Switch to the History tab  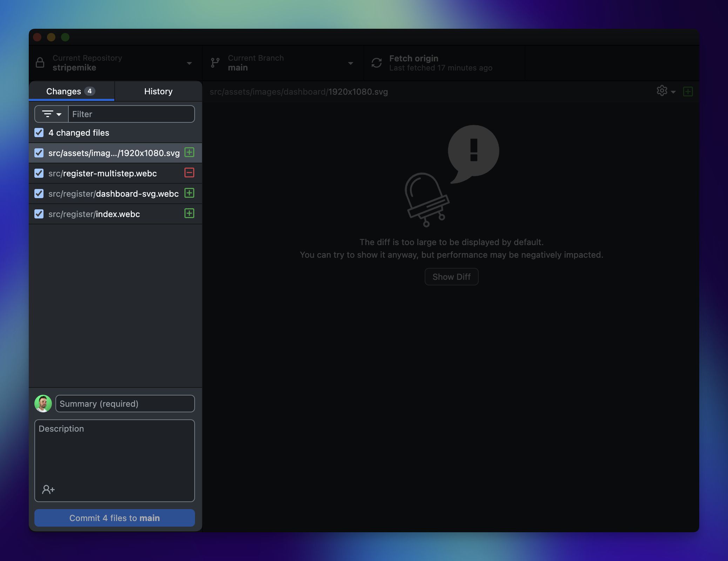click(x=159, y=91)
